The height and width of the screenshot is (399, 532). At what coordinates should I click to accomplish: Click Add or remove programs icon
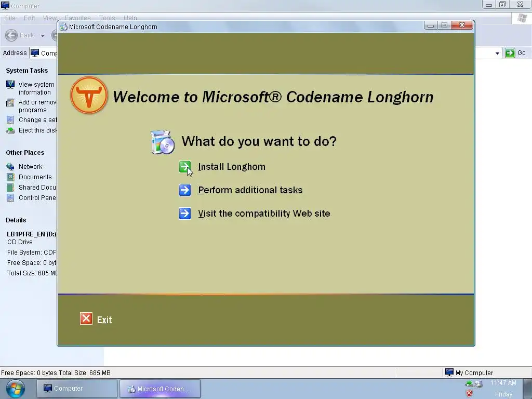10,102
